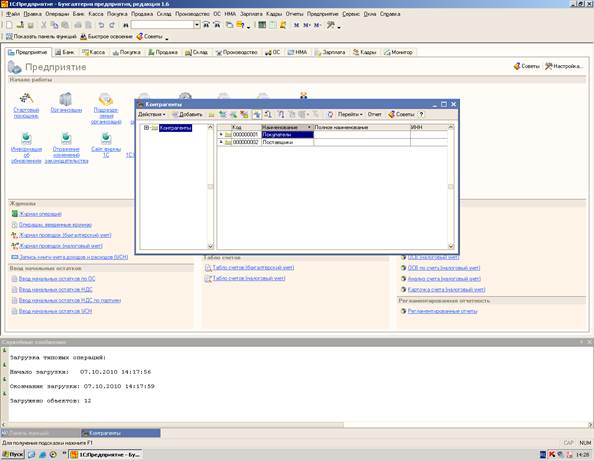The height and width of the screenshot is (461, 594).
Task: Select the code 000000001 cell
Action: click(x=245, y=134)
